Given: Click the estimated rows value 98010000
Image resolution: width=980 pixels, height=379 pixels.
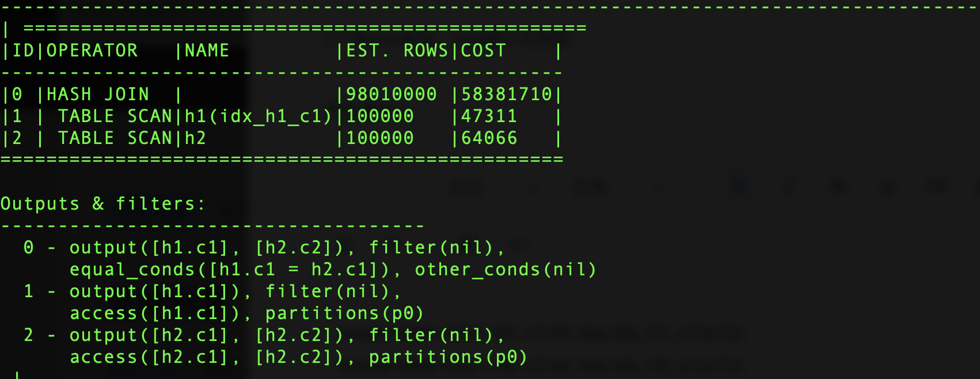Looking at the screenshot, I should pos(392,94).
